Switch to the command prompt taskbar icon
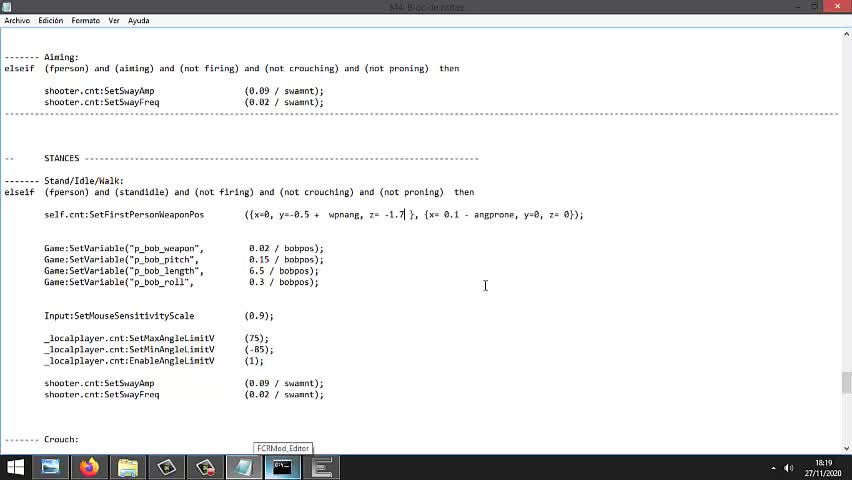852x480 pixels. tap(283, 467)
